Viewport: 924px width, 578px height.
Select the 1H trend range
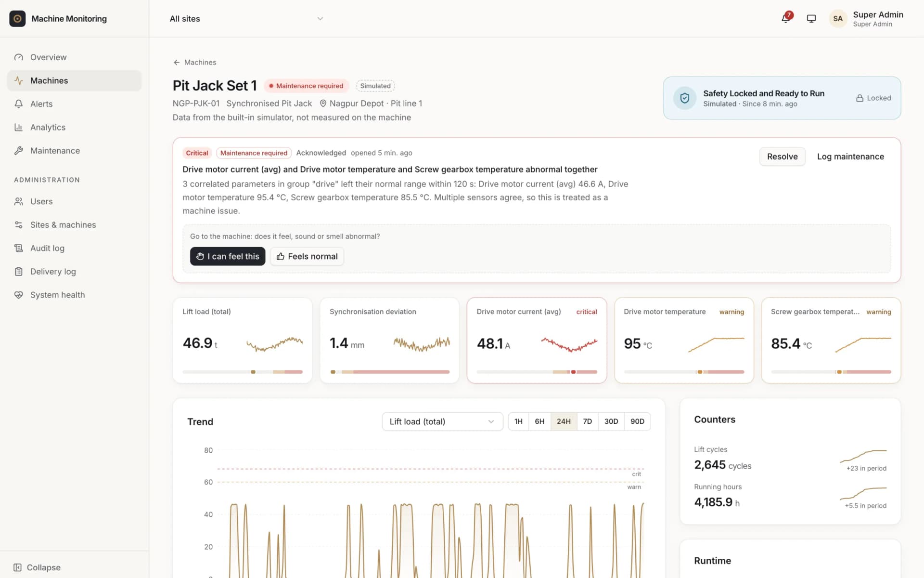[x=518, y=421]
